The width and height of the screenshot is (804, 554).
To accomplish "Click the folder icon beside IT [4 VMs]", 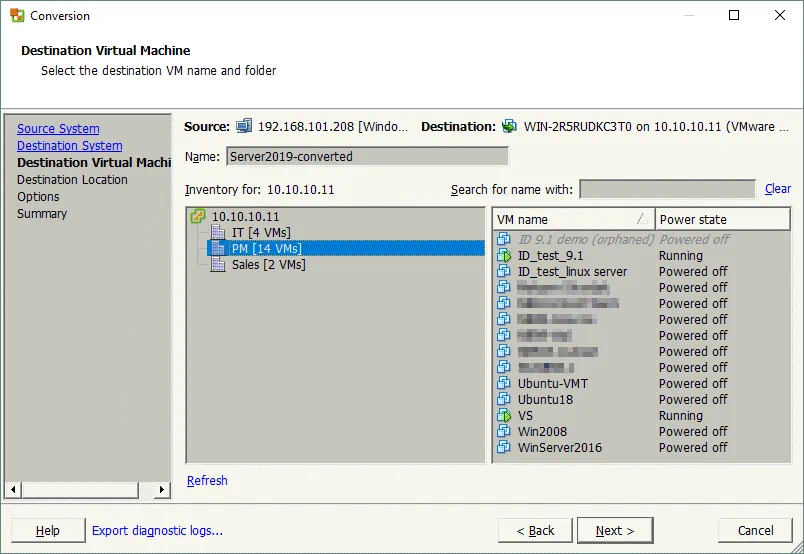I will click(219, 233).
